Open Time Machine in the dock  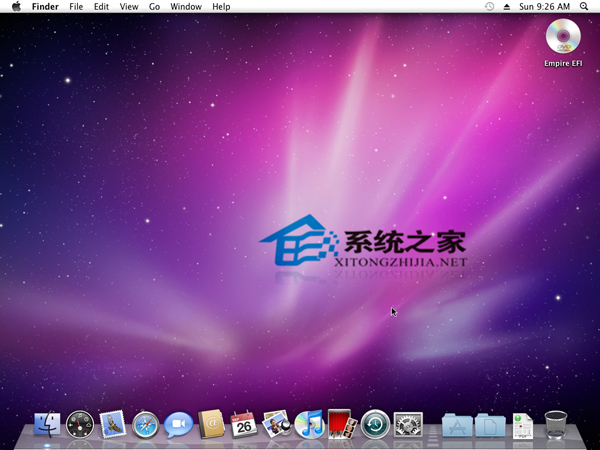coord(375,425)
